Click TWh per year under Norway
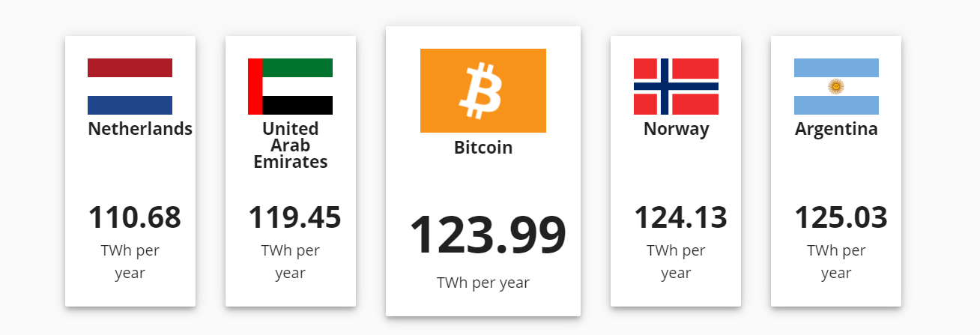This screenshot has width=980, height=335. (676, 262)
